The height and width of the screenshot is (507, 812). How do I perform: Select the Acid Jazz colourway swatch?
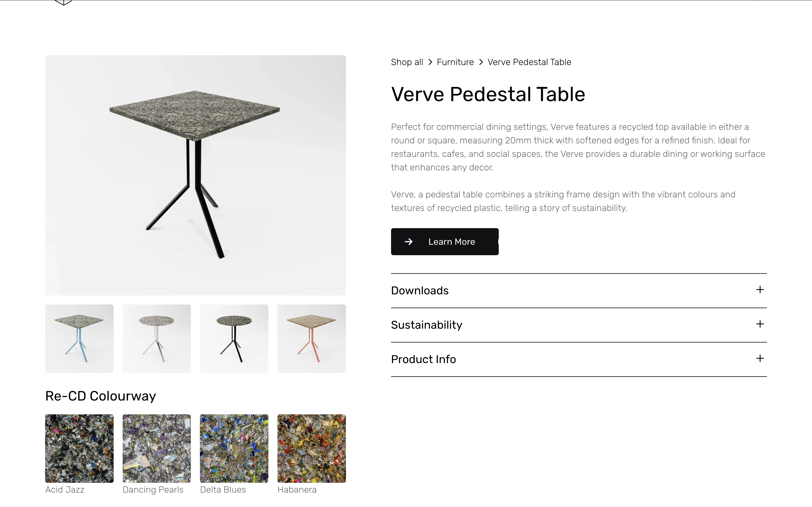(x=79, y=448)
